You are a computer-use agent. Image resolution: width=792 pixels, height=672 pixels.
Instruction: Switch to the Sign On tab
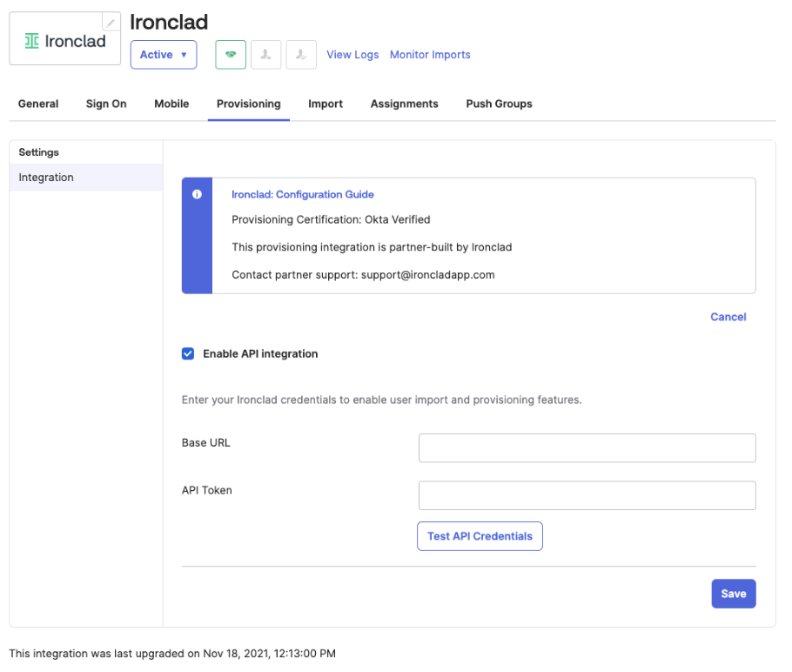[106, 104]
